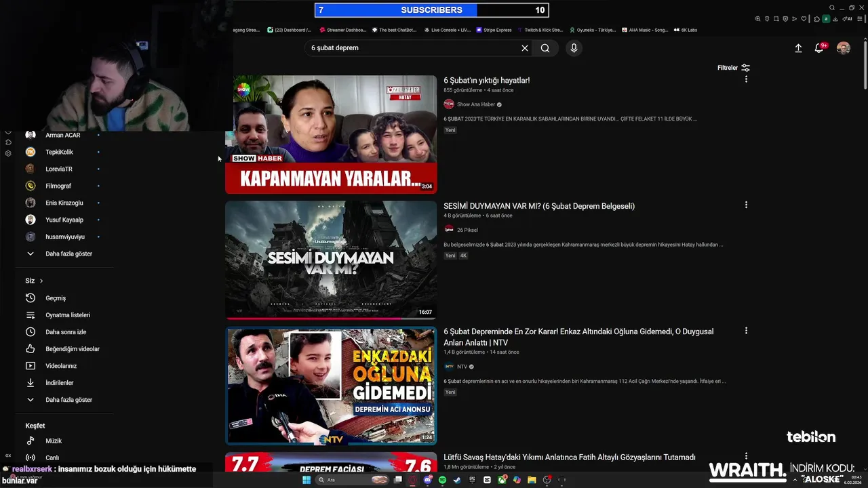This screenshot has height=488, width=868.
Task: Open Discord from the taskbar
Action: pyautogui.click(x=428, y=480)
